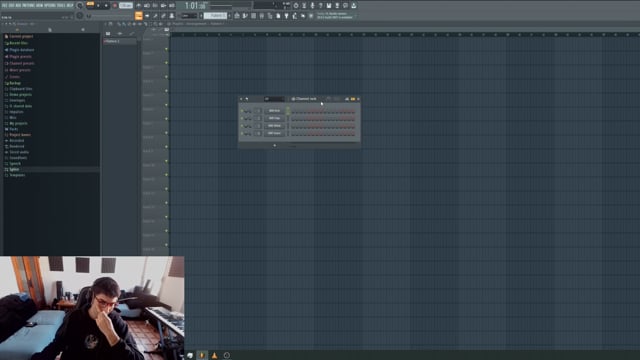Image resolution: width=640 pixels, height=360 pixels.
Task: Open the Demo projects folder in browser
Action: coord(20,94)
